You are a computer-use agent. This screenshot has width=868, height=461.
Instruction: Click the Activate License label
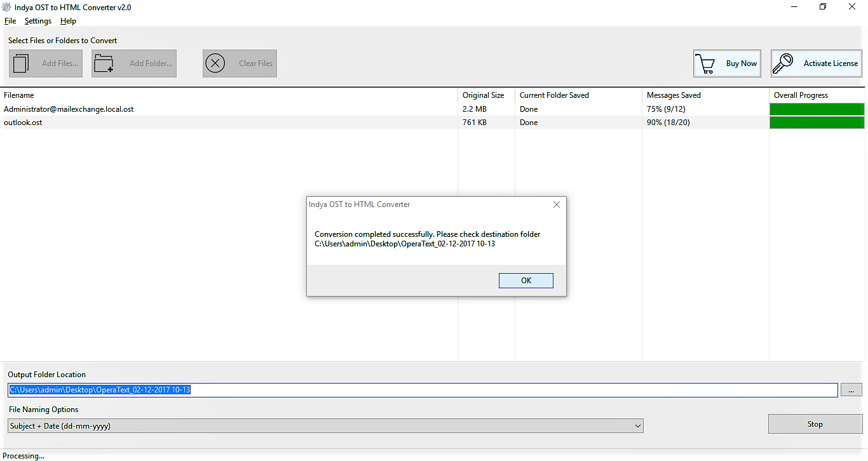pyautogui.click(x=831, y=63)
